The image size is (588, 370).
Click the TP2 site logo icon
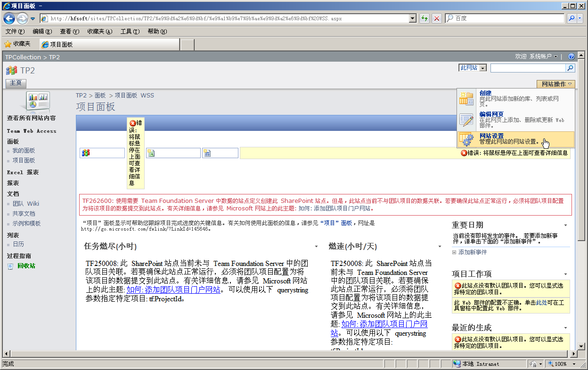click(x=11, y=71)
